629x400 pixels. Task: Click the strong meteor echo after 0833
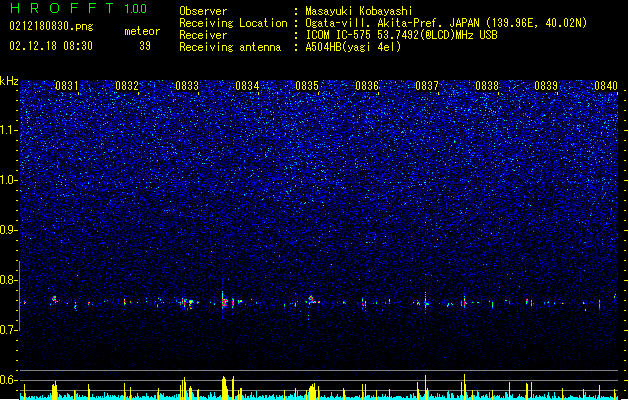pyautogui.click(x=224, y=303)
